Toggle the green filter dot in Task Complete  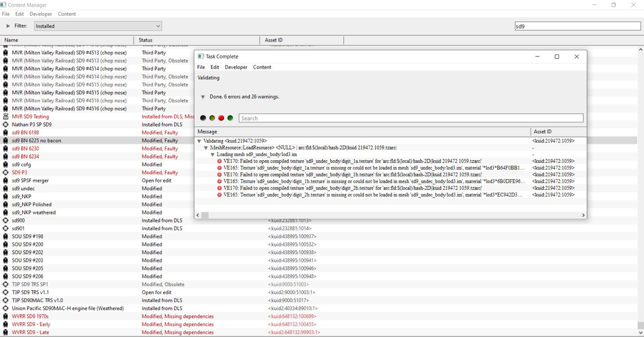pyautogui.click(x=230, y=118)
